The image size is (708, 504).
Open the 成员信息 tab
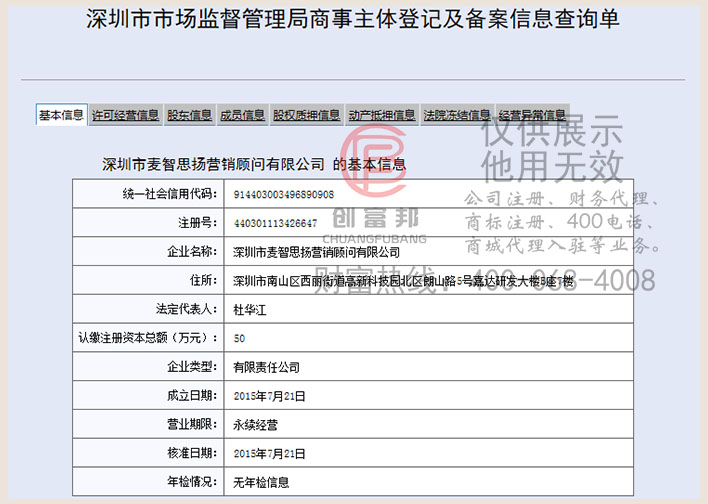click(x=242, y=116)
